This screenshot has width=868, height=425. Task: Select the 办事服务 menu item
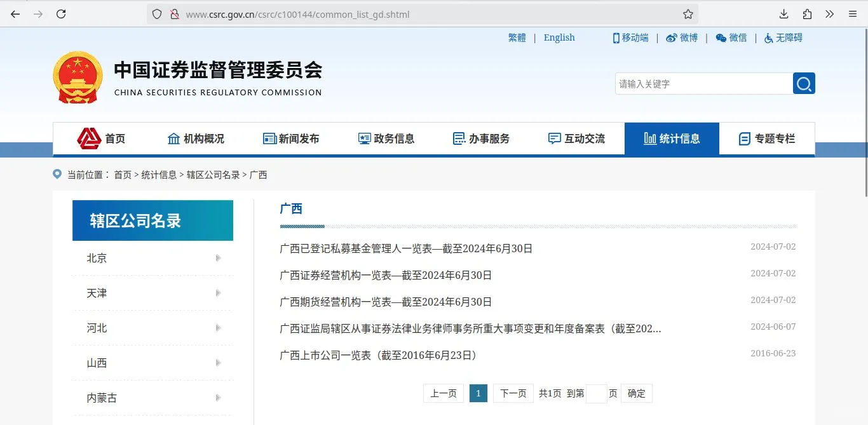point(482,138)
